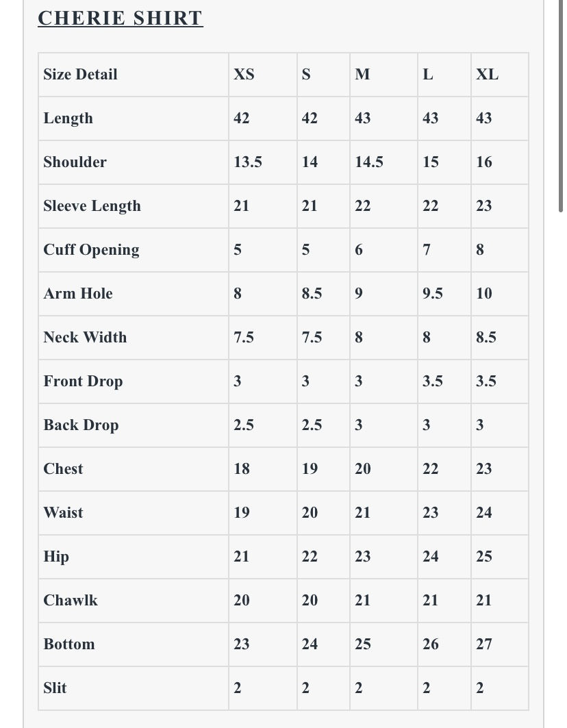Viewport: 567px width, 728px height.
Task: Select the Shoulder row label
Action: (75, 162)
